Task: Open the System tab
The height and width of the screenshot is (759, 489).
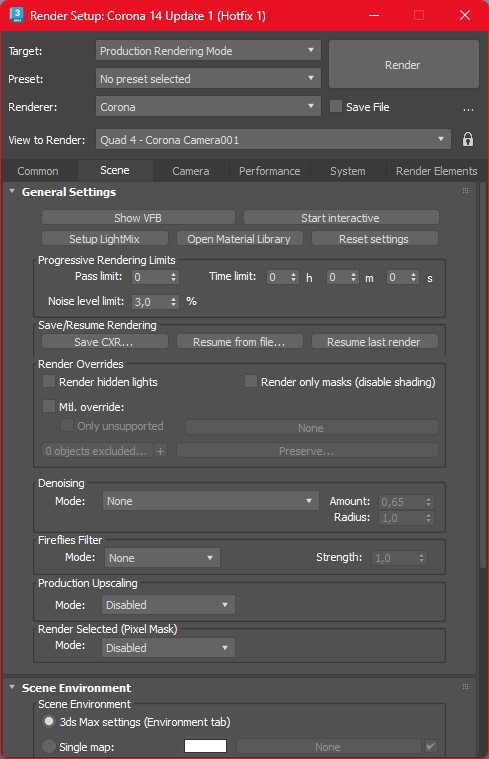Action: [348, 171]
